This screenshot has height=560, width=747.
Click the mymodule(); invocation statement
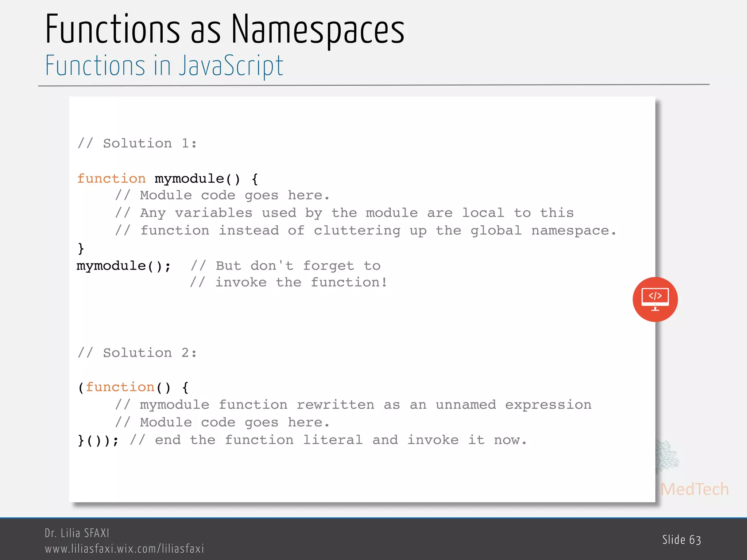pos(124,266)
